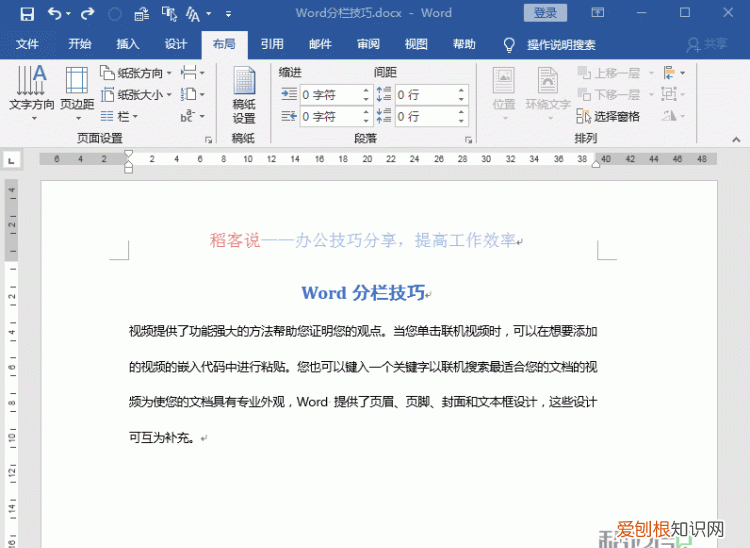Click the 共享 share button

(x=706, y=44)
